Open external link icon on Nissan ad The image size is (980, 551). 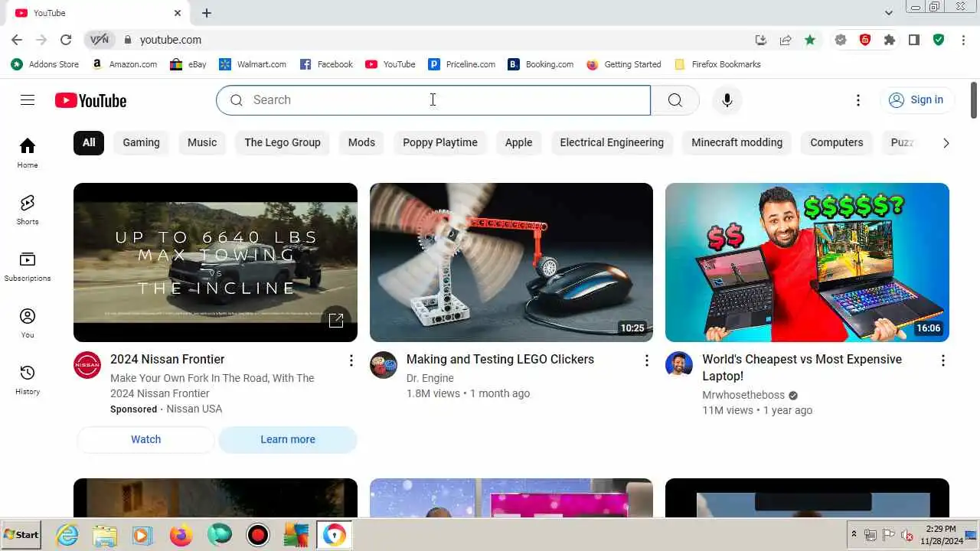pyautogui.click(x=336, y=320)
